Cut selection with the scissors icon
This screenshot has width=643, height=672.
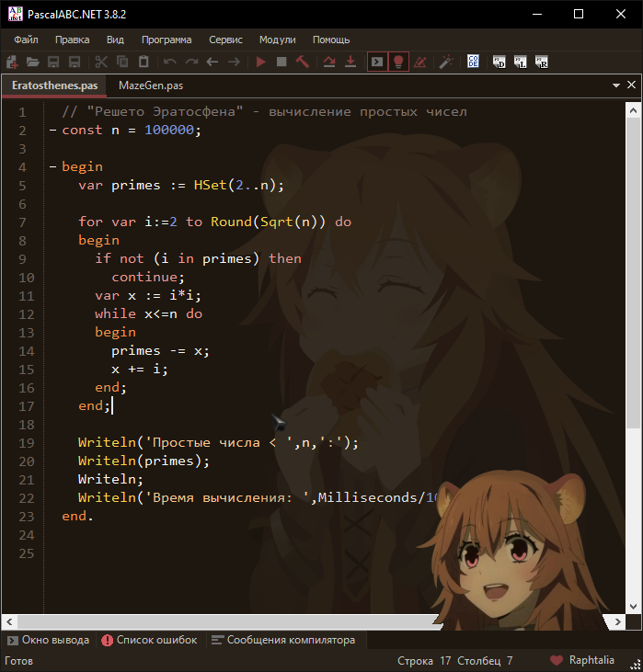coord(101,63)
